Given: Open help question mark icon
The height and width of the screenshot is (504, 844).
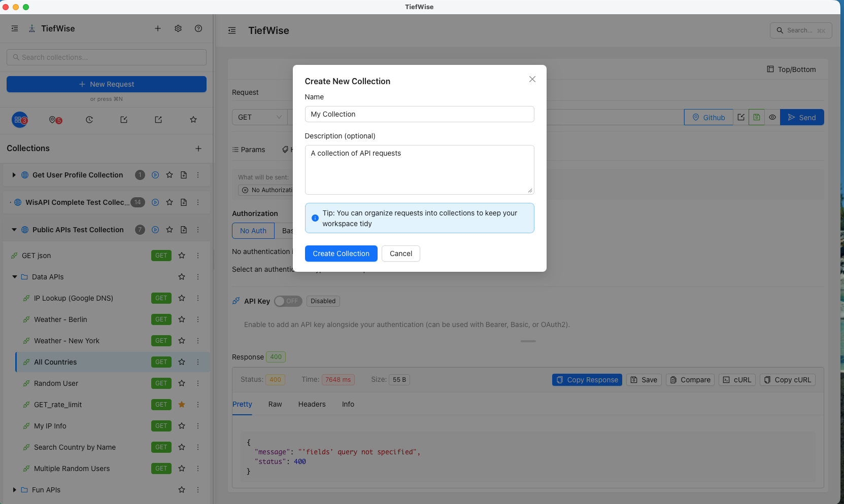Looking at the screenshot, I should 198,28.
